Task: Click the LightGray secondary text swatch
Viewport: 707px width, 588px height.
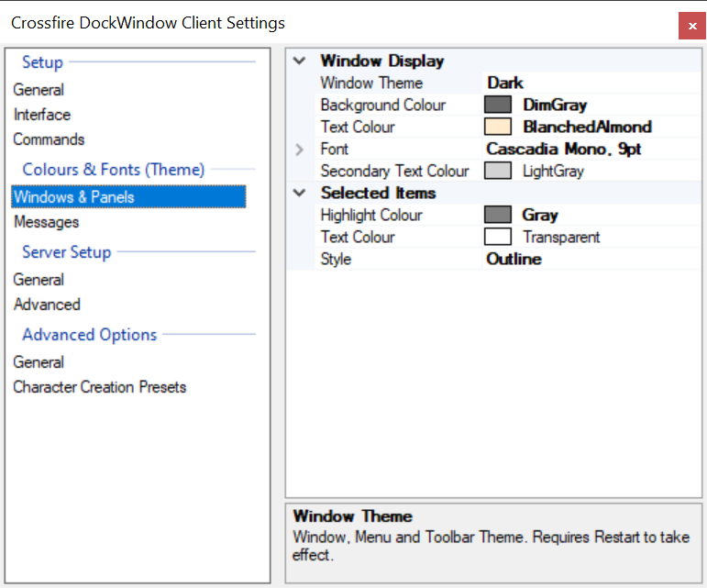Action: click(498, 171)
